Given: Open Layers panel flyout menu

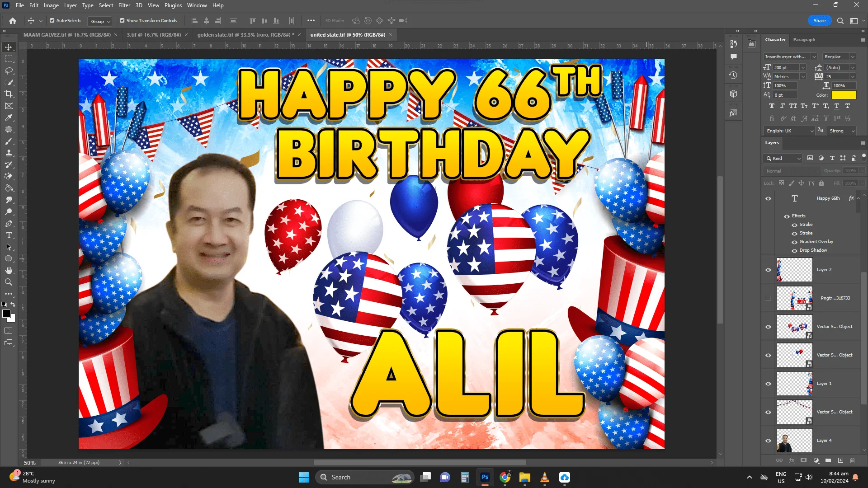Looking at the screenshot, I should pyautogui.click(x=863, y=143).
